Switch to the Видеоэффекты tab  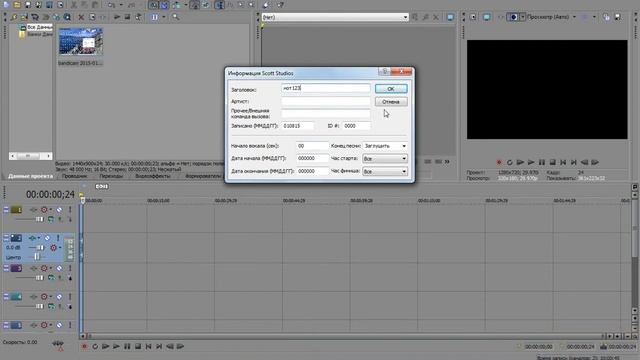[153, 176]
